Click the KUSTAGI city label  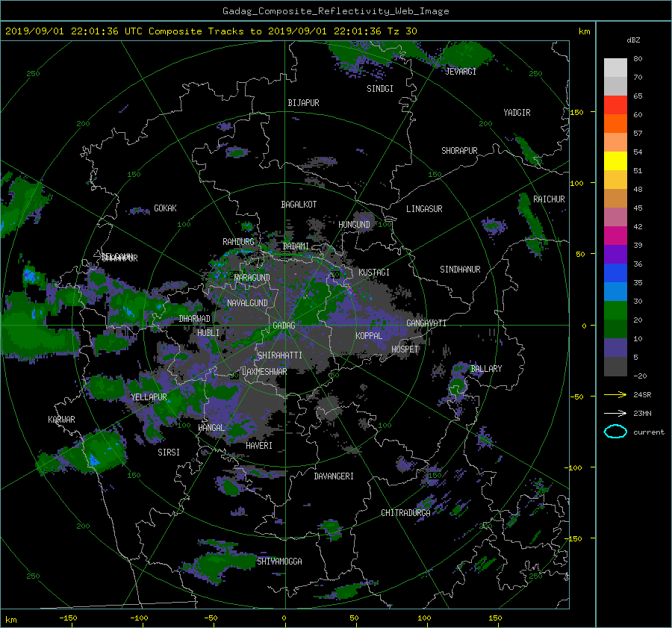tap(374, 273)
